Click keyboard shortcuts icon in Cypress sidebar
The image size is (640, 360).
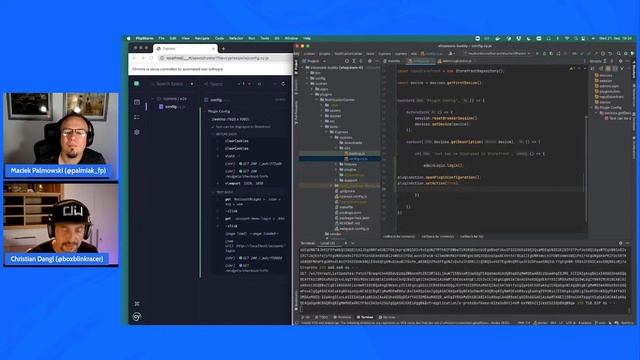click(x=137, y=304)
